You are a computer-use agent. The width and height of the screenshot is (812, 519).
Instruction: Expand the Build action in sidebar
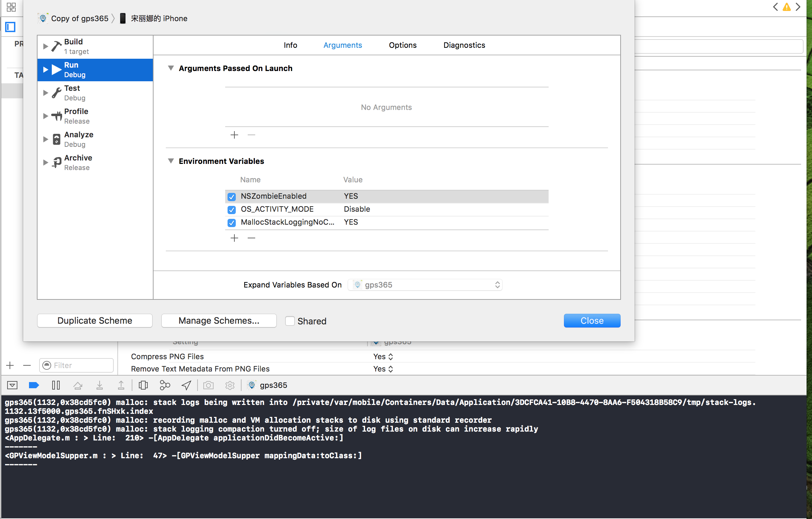tap(45, 46)
